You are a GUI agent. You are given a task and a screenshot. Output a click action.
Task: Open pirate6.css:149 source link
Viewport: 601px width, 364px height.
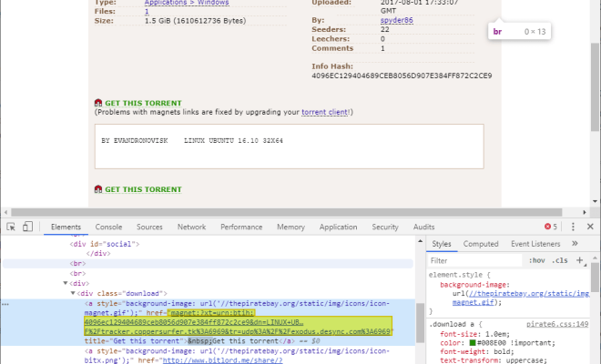click(557, 324)
